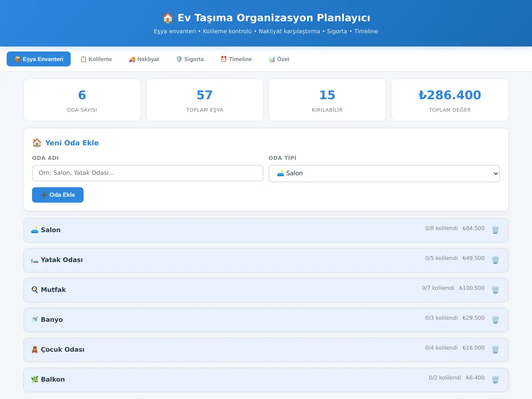
Task: Remove the Mutfak room using trash icon
Action: [x=495, y=290]
